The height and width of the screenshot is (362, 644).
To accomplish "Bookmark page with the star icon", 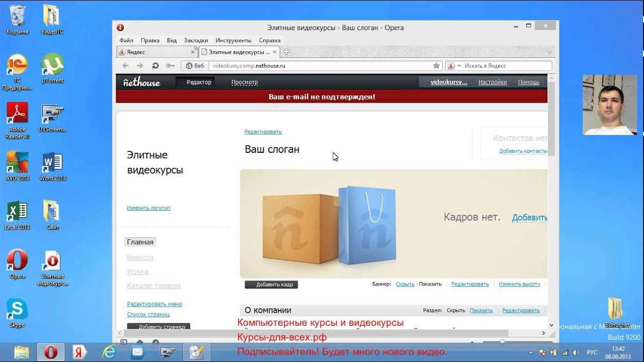I will 436,65.
